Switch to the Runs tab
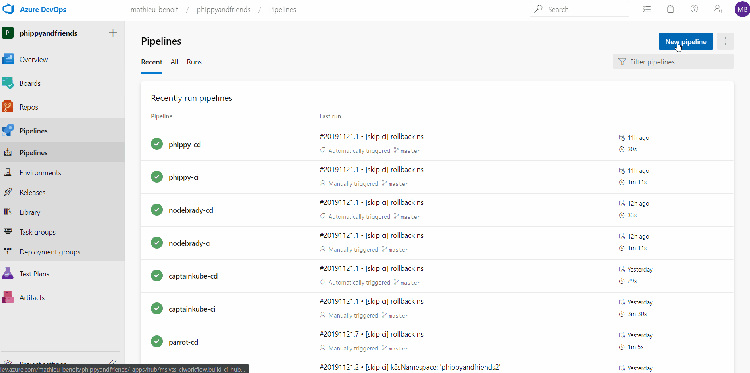 coord(194,62)
